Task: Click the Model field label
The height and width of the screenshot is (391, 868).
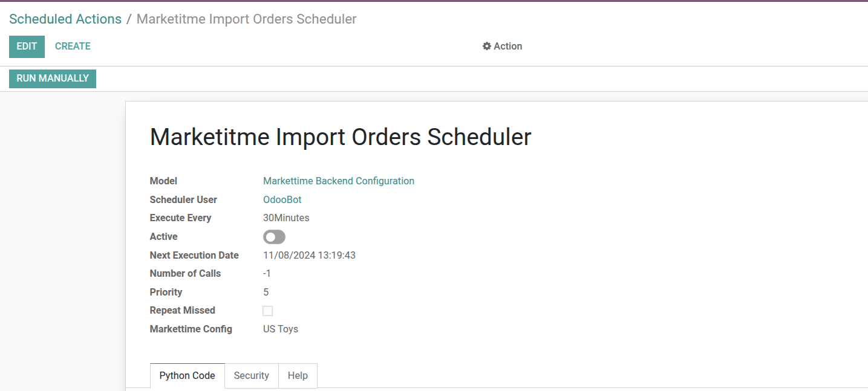Action: click(x=163, y=181)
